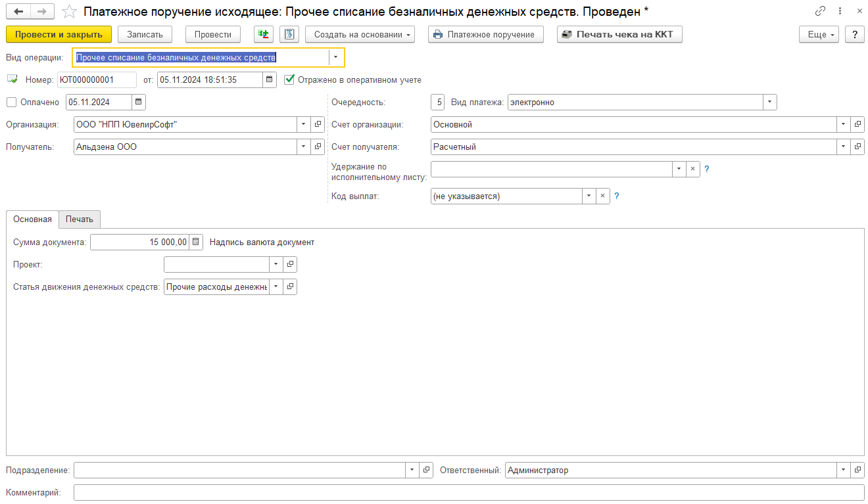Copy link to document using chain icon

tap(820, 11)
